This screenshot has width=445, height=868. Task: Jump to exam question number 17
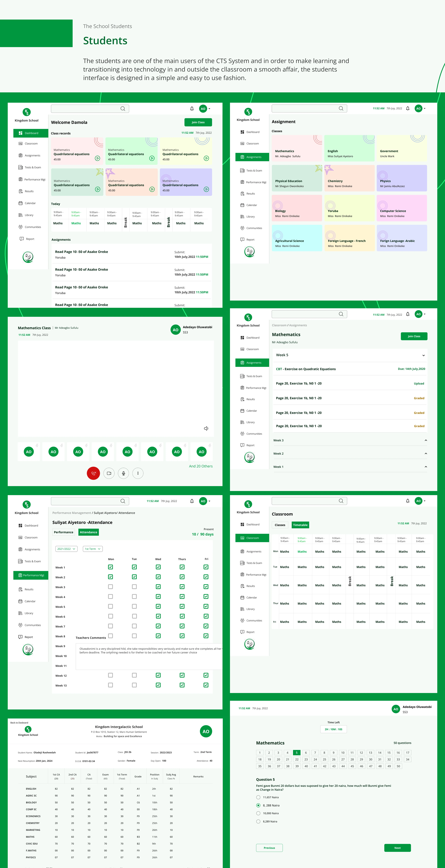(x=408, y=752)
